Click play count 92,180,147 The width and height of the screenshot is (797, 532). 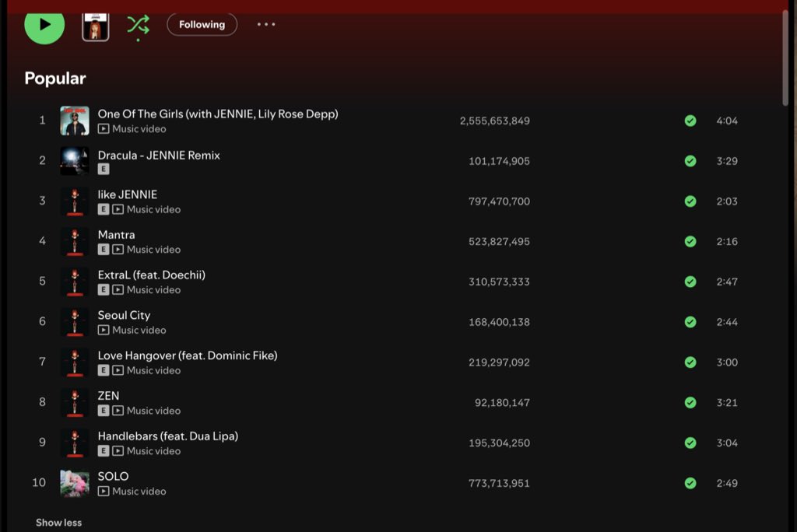point(502,402)
